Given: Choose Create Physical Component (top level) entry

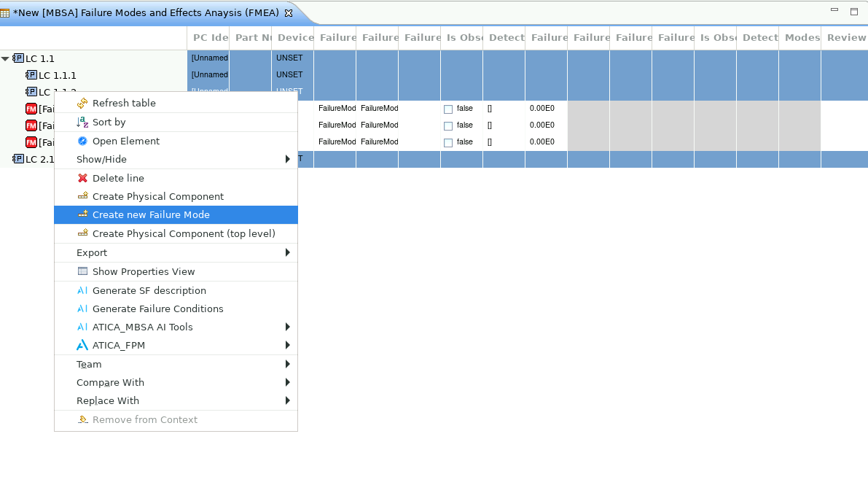Looking at the screenshot, I should click(176, 233).
